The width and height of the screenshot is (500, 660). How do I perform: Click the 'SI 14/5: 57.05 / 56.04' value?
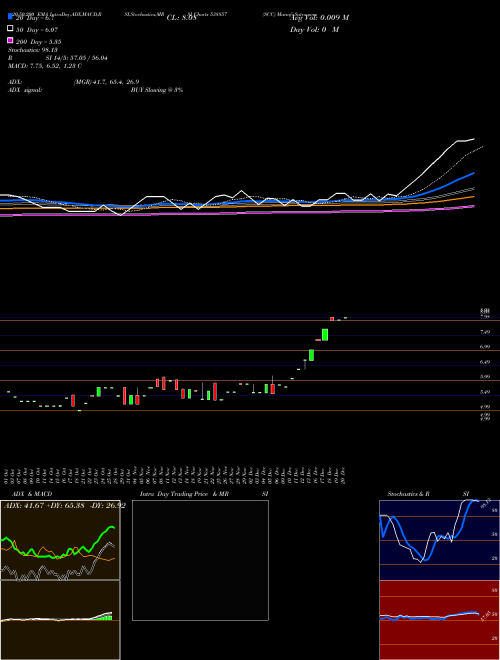pyautogui.click(x=76, y=58)
